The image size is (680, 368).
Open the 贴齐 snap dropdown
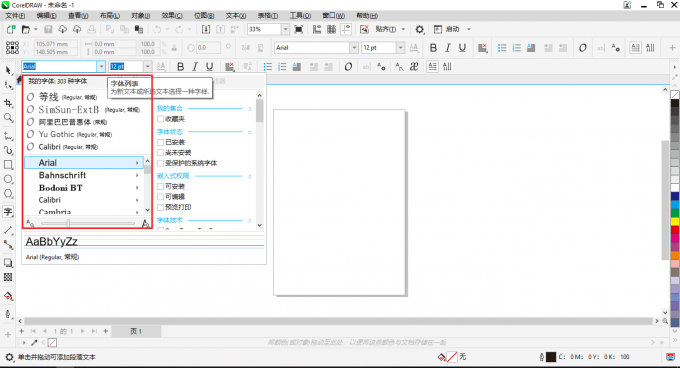[x=403, y=29]
